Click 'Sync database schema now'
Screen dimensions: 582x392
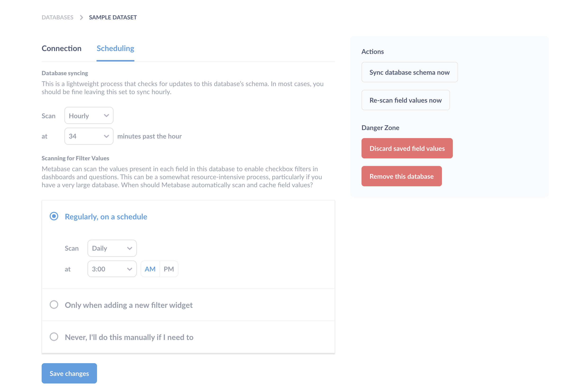coord(410,72)
